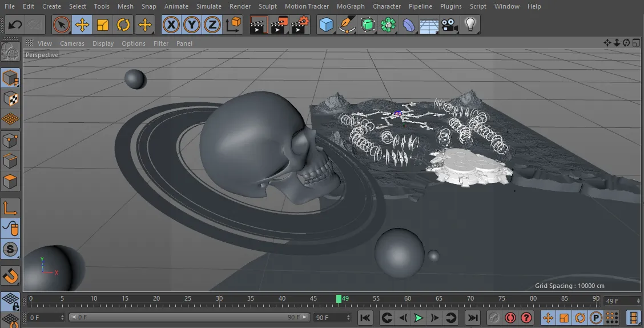Toggle Parameter keyframe recording P
Viewport: 644px width, 328px height.
click(596, 318)
